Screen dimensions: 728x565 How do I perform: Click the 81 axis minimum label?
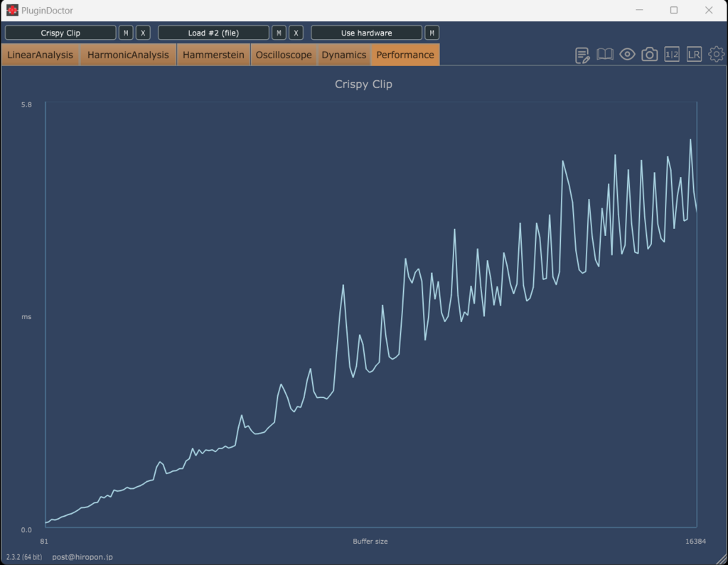pos(44,542)
